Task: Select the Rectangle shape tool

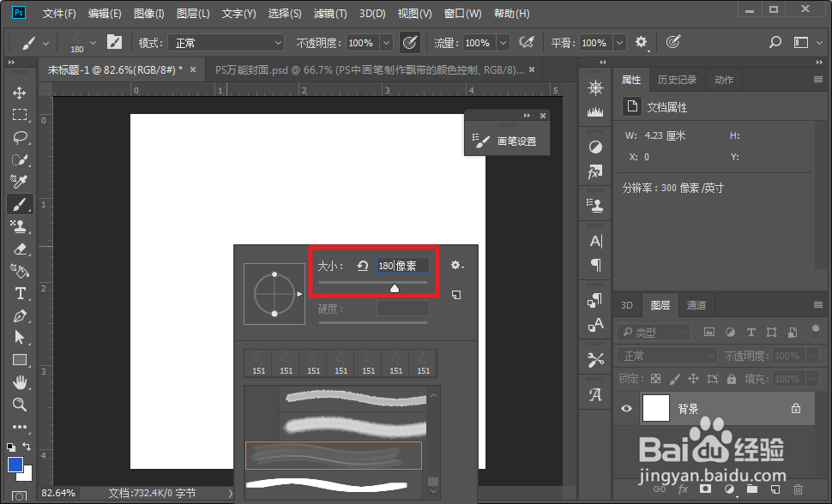Action: tap(20, 360)
